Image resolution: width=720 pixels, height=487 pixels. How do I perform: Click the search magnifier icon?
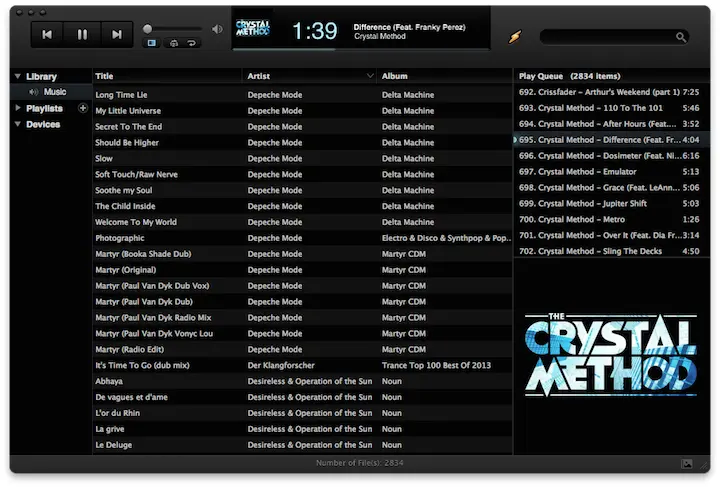click(x=681, y=37)
